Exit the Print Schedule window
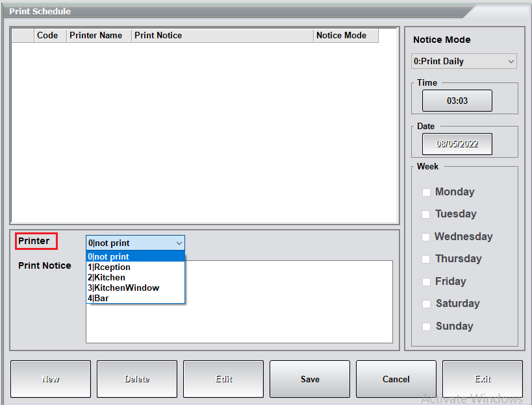Viewport: 532px width, 405px height. pos(483,379)
